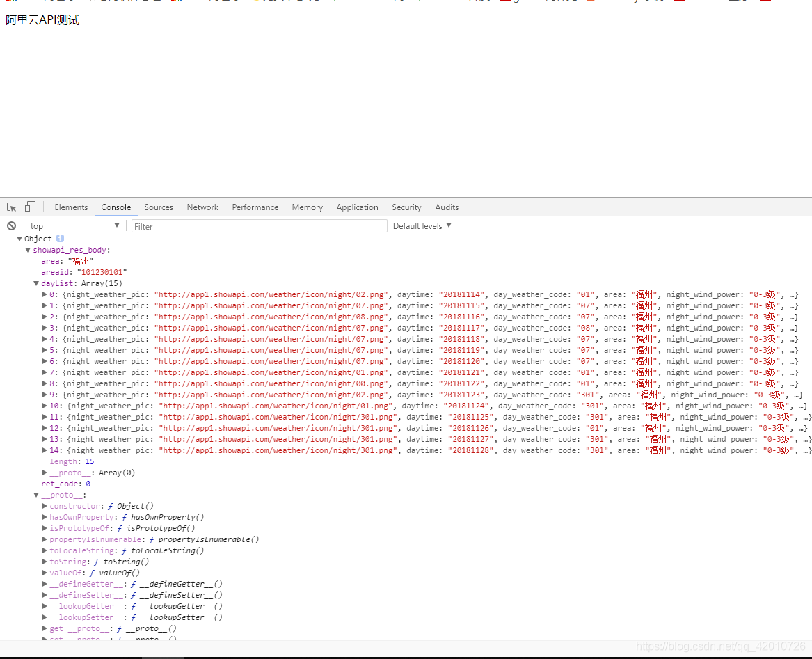
Task: Expand the __lookupGetter__ property
Action: (45, 606)
